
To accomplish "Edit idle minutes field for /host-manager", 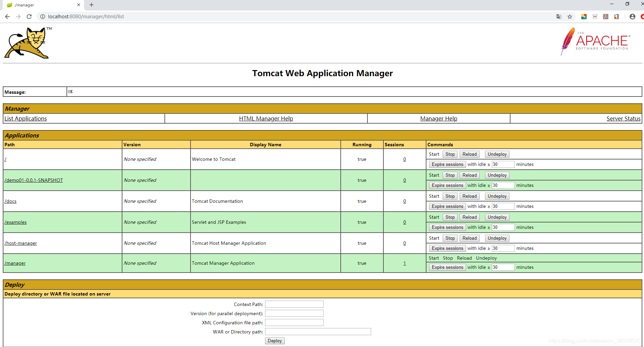I will 503,248.
